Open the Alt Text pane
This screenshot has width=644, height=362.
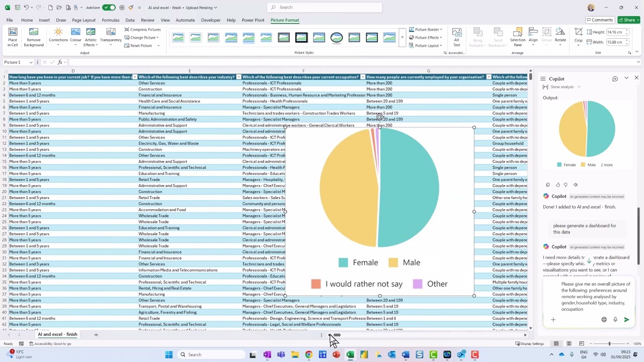[457, 37]
